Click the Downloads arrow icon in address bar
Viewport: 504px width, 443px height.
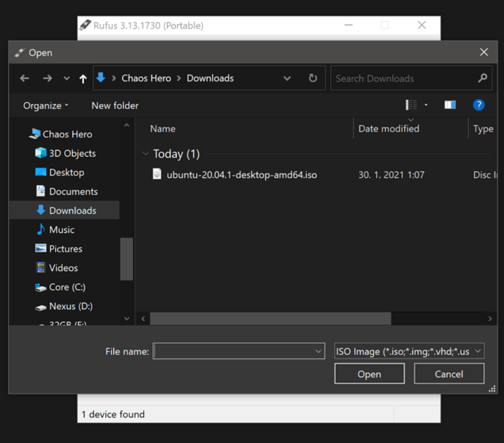coord(100,77)
